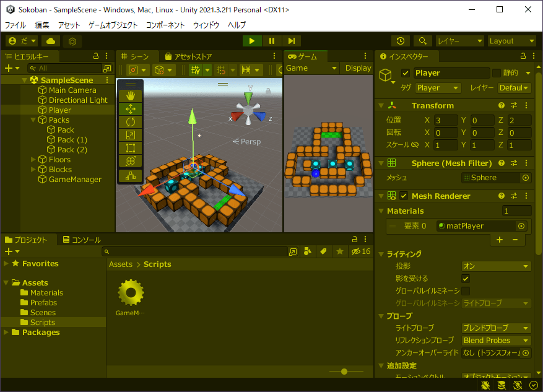Open Transform preset settings icon
The width and height of the screenshot is (543, 392).
coord(514,105)
